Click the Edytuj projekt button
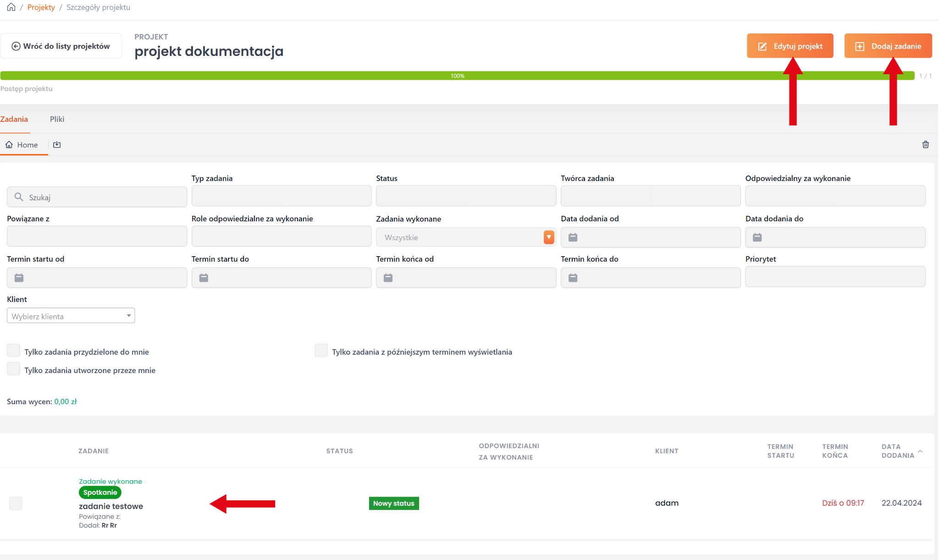Screen dimensions: 939x560 coord(790,46)
